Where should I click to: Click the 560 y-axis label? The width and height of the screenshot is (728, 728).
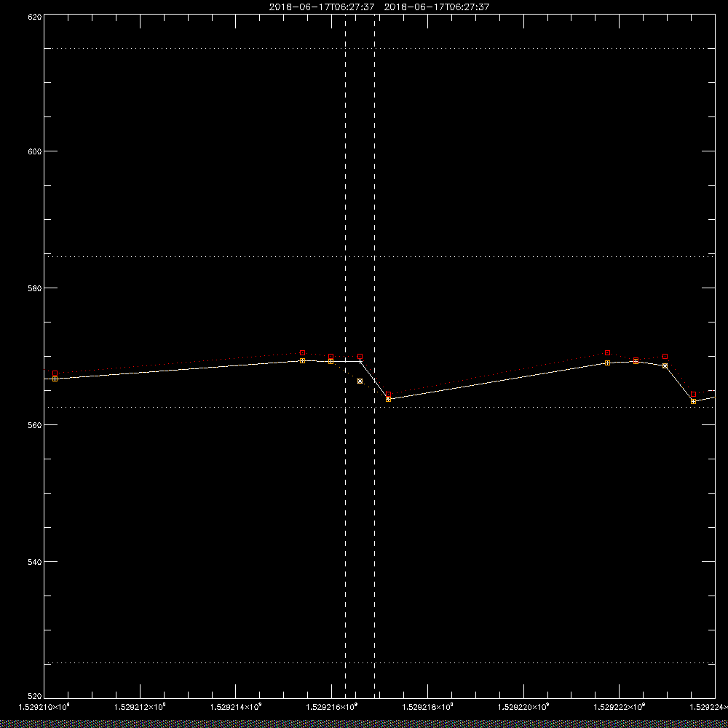(35, 425)
